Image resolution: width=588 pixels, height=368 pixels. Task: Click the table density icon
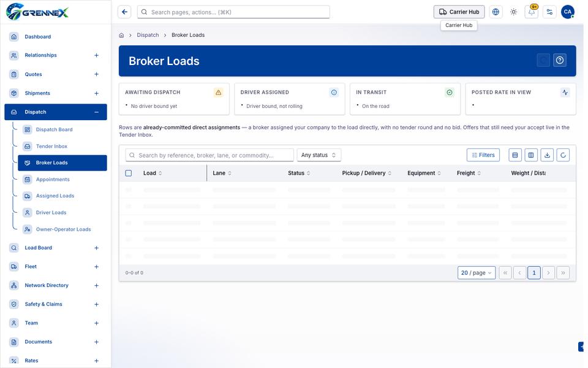515,155
